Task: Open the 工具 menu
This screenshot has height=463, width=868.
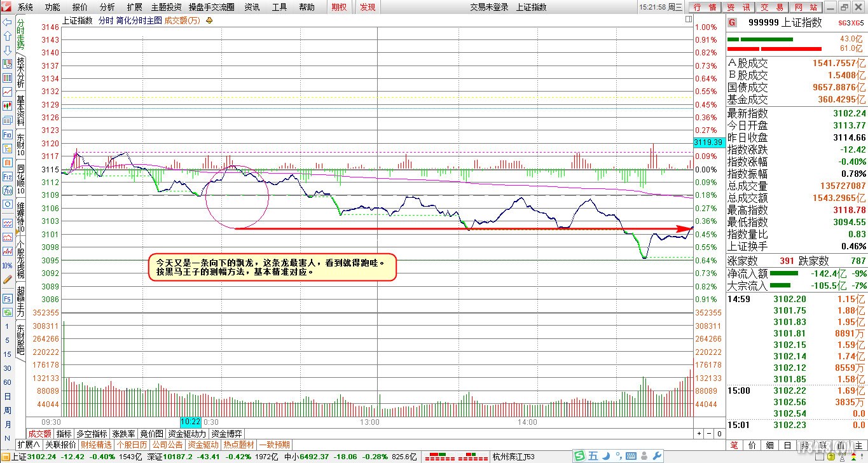Action: click(x=279, y=7)
